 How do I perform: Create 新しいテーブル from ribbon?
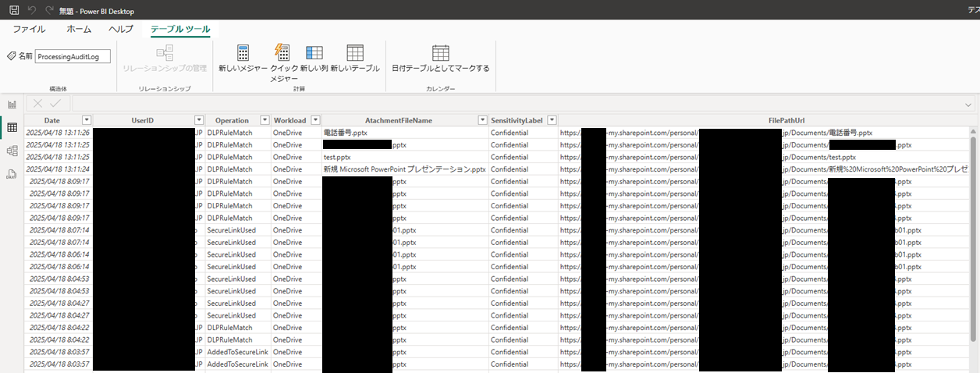[x=355, y=59]
